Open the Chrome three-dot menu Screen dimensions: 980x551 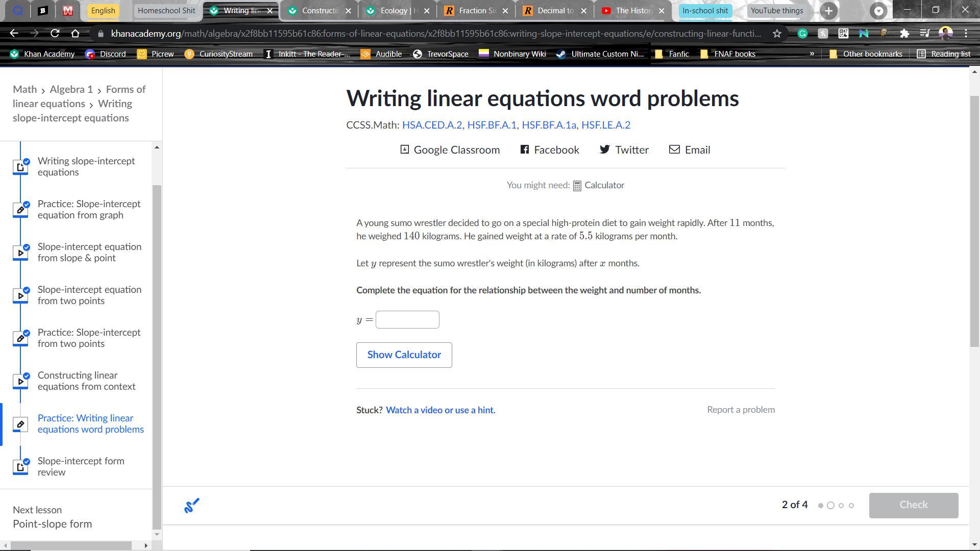tap(966, 34)
